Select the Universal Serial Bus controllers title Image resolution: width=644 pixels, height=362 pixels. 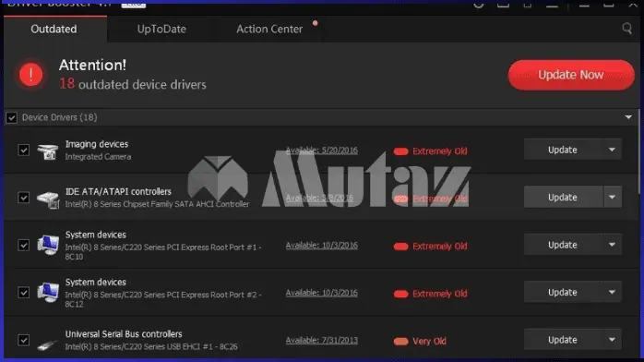pos(124,334)
